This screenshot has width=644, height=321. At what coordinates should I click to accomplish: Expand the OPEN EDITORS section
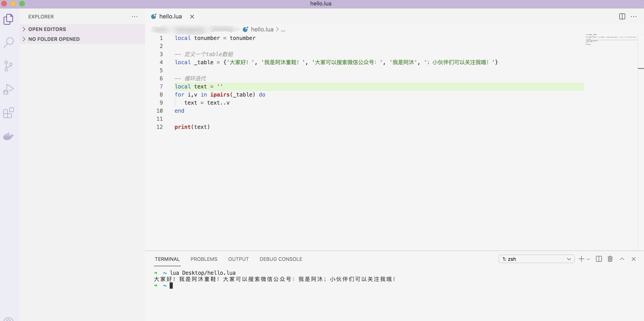[82, 29]
